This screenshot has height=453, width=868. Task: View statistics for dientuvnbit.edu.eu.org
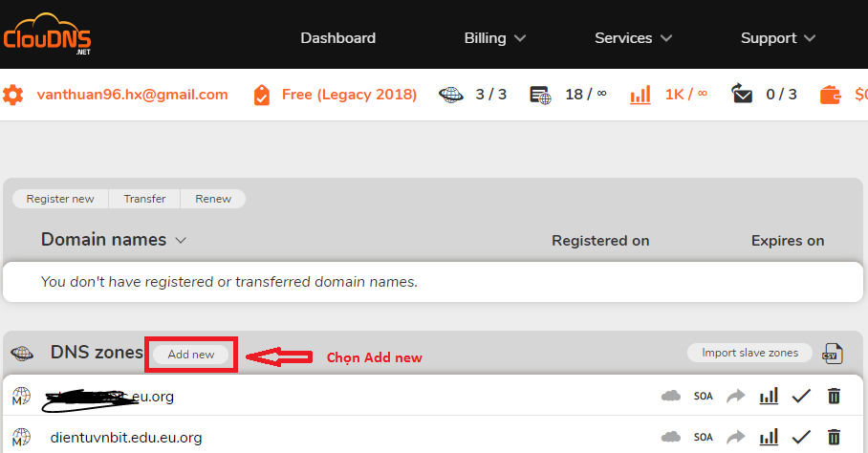[769, 437]
